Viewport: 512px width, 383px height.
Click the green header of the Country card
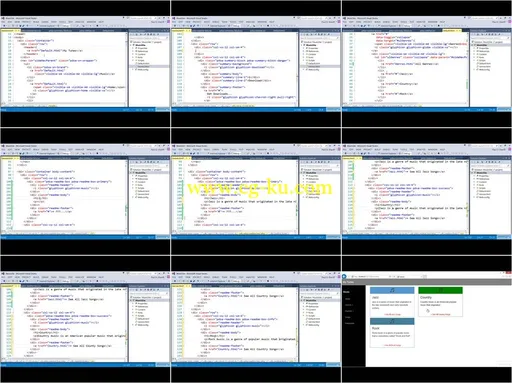pos(440,290)
